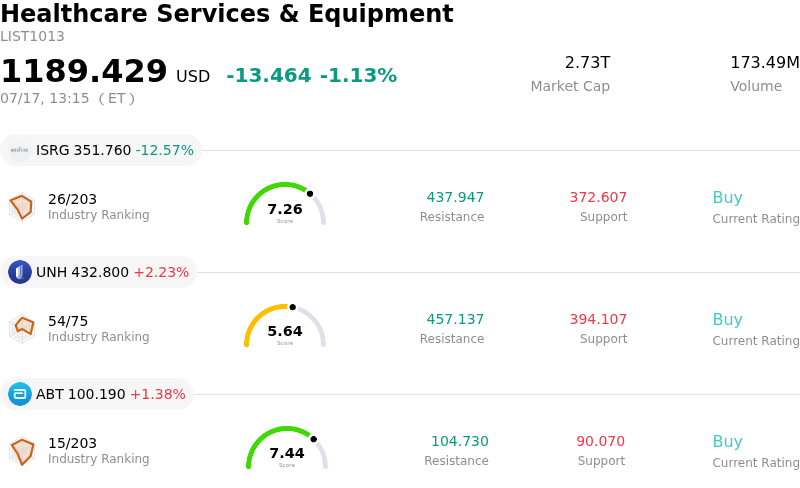Click the UNH 5.64 score gauge

[x=285, y=326]
